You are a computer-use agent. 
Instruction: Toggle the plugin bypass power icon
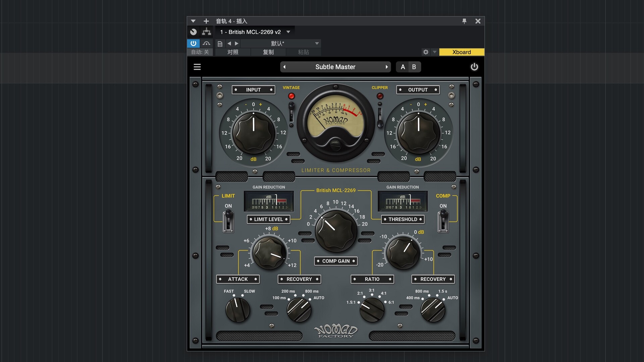click(474, 67)
